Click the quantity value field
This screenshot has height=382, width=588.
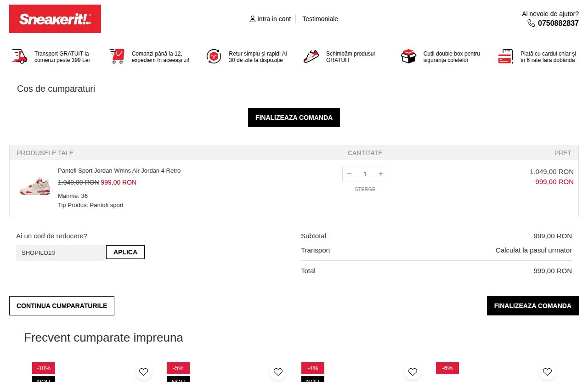(365, 174)
